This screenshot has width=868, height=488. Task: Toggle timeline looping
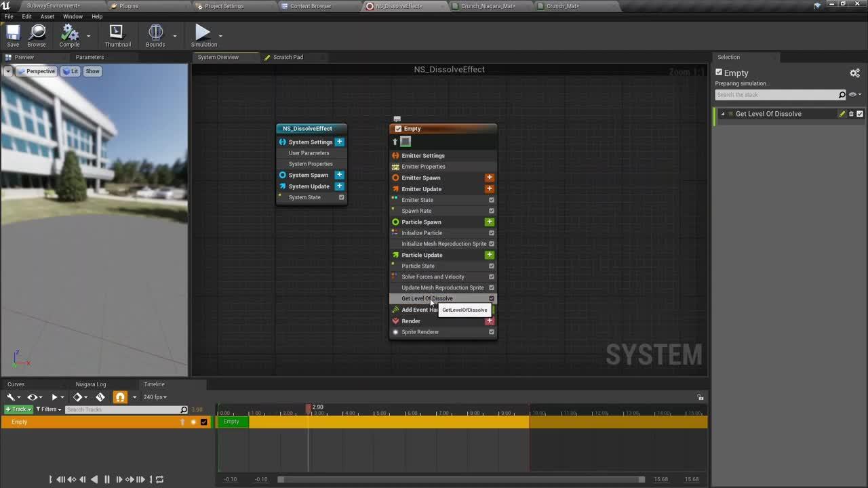coord(159,479)
